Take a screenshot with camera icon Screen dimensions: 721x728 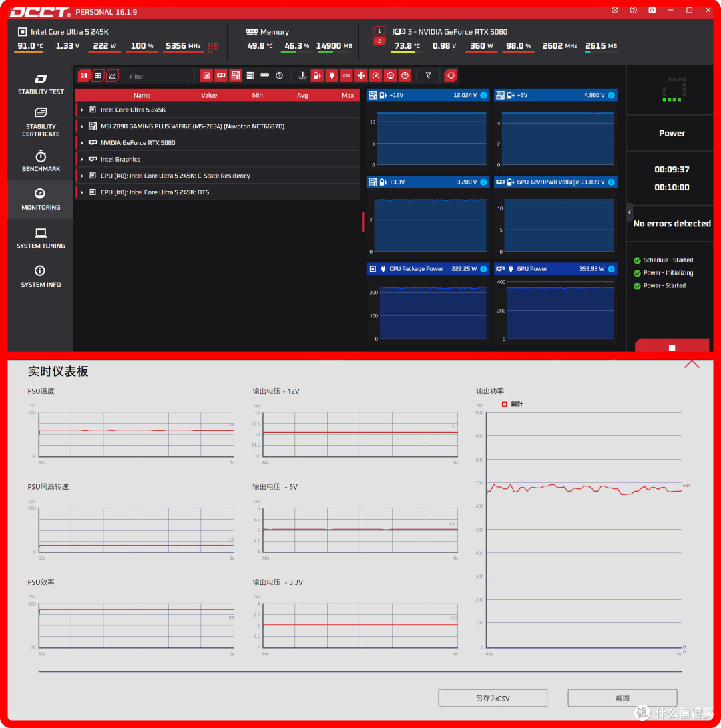pos(652,10)
